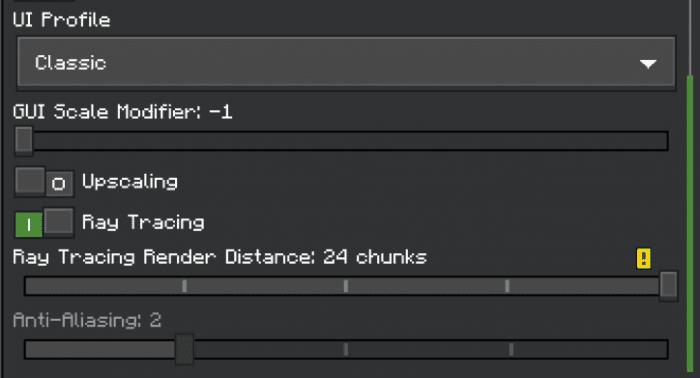Click the yellow warning exclamation icon

(643, 258)
